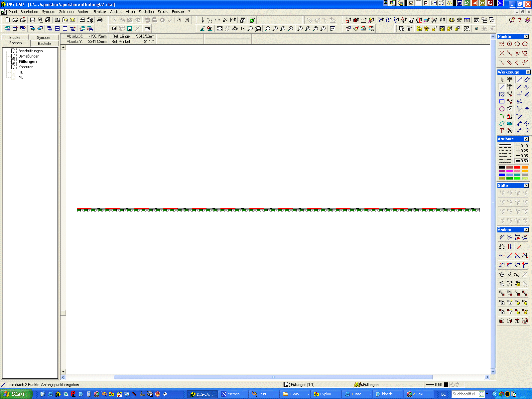
Task: Open the Extras menu
Action: pyautogui.click(x=163, y=12)
